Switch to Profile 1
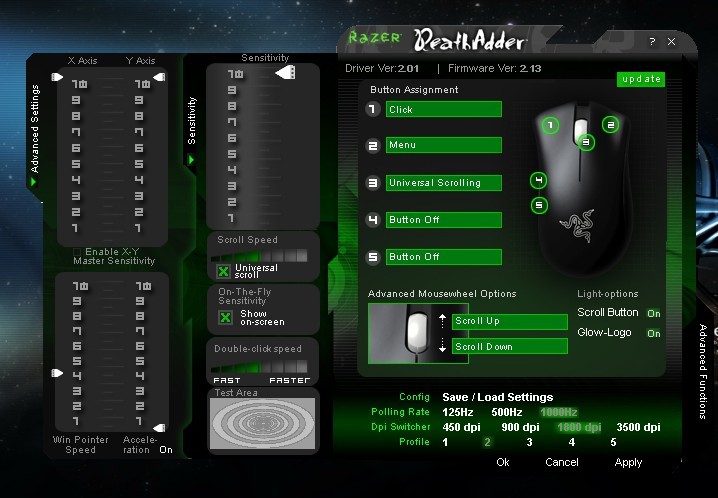 pyautogui.click(x=445, y=442)
